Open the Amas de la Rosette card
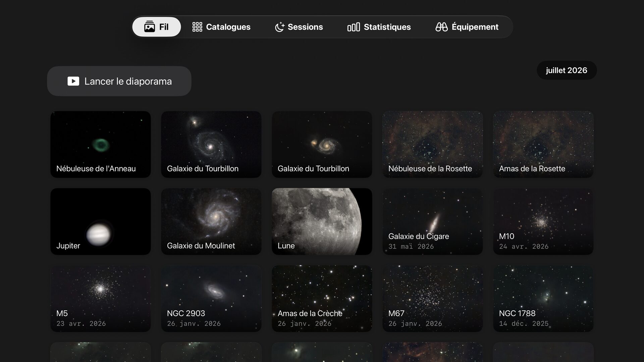644x362 pixels. [x=543, y=144]
